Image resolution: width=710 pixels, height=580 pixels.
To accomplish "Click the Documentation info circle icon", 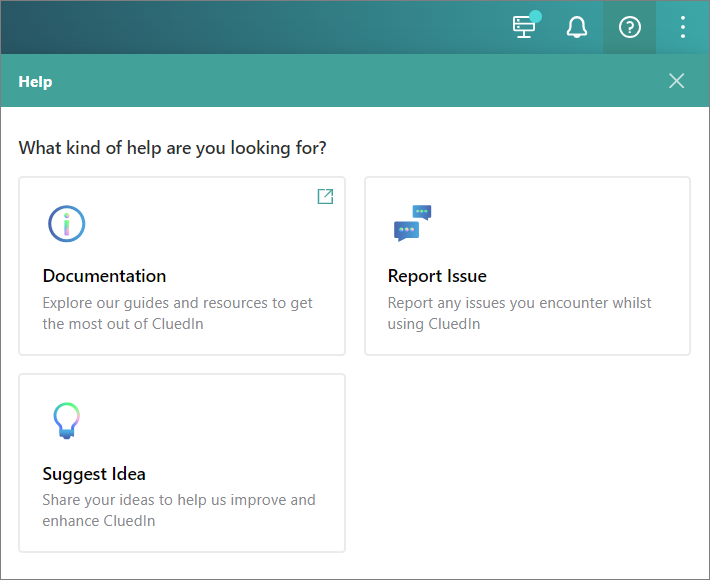I will click(x=67, y=224).
